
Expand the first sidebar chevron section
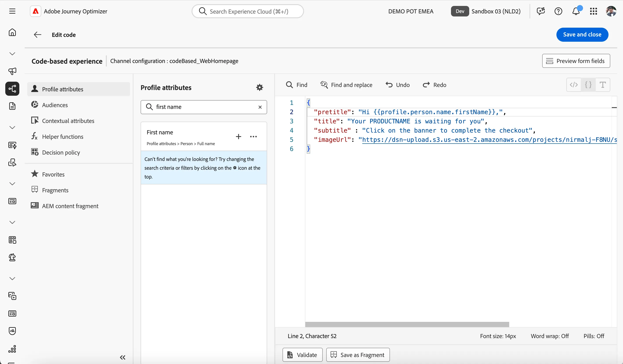pos(12,54)
